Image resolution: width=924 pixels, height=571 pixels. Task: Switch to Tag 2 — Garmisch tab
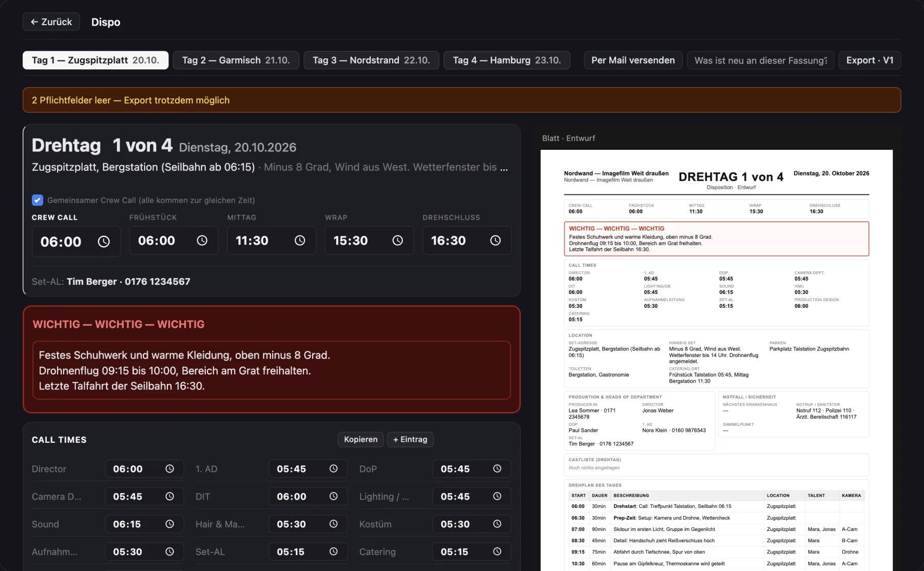click(x=236, y=61)
